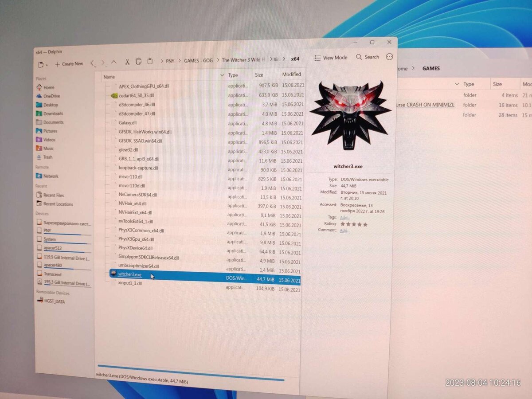Select file msvcr110.dll

tap(130, 176)
